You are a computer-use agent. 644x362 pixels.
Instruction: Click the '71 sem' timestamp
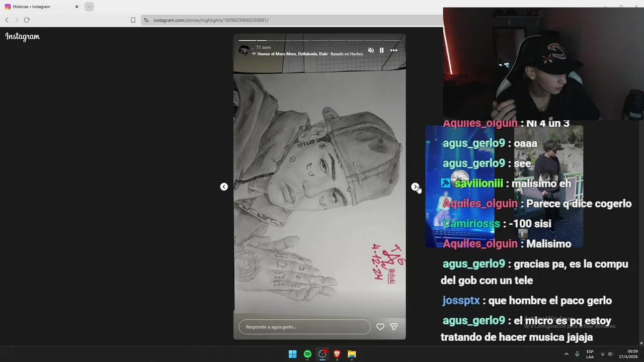click(x=263, y=47)
